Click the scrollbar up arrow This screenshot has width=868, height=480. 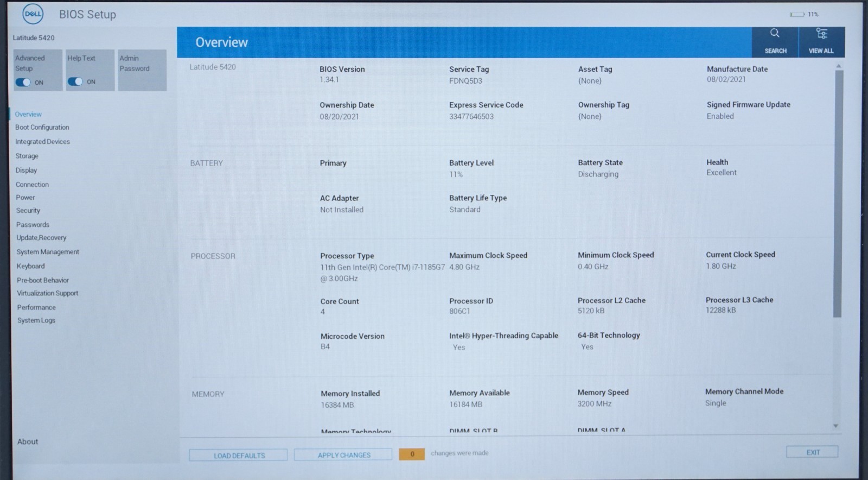click(838, 66)
